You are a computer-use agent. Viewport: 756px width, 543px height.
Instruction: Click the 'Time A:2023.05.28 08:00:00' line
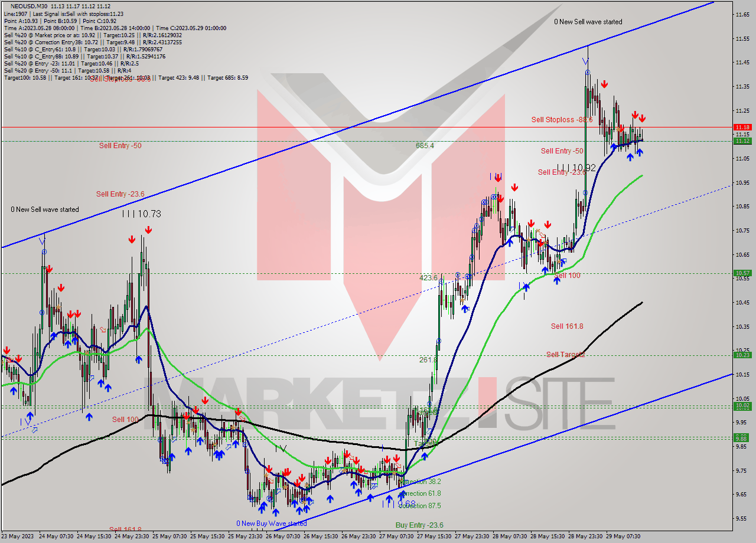coord(40,28)
